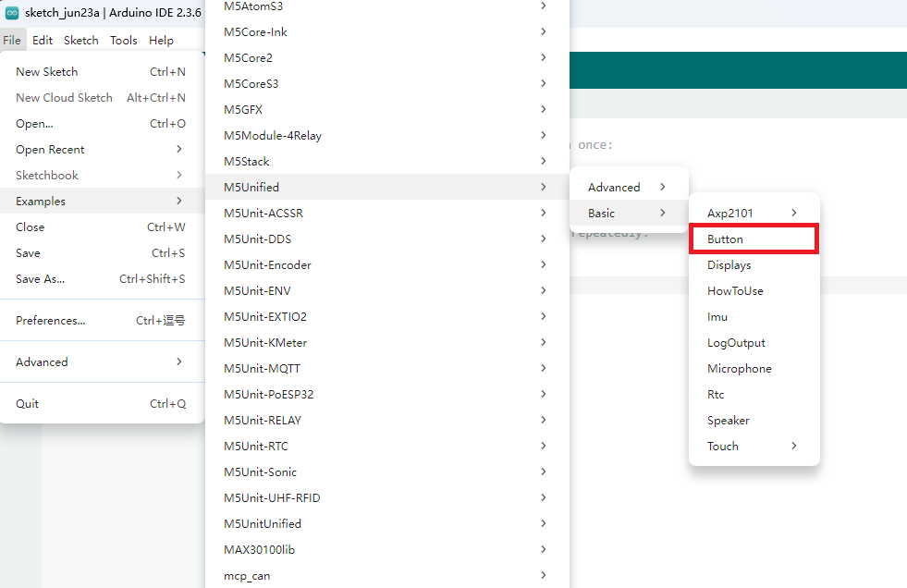The image size is (907, 588).
Task: Expand the M5AtomS3 examples
Action: pyautogui.click(x=387, y=6)
